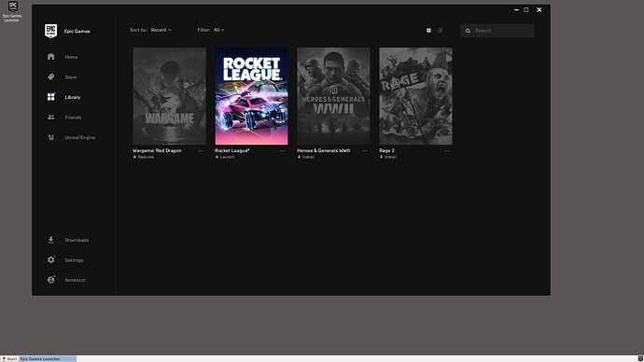Viewport: 644px width, 362px height.
Task: Open options menu for Heroes & Generals WWII
Action: point(364,150)
